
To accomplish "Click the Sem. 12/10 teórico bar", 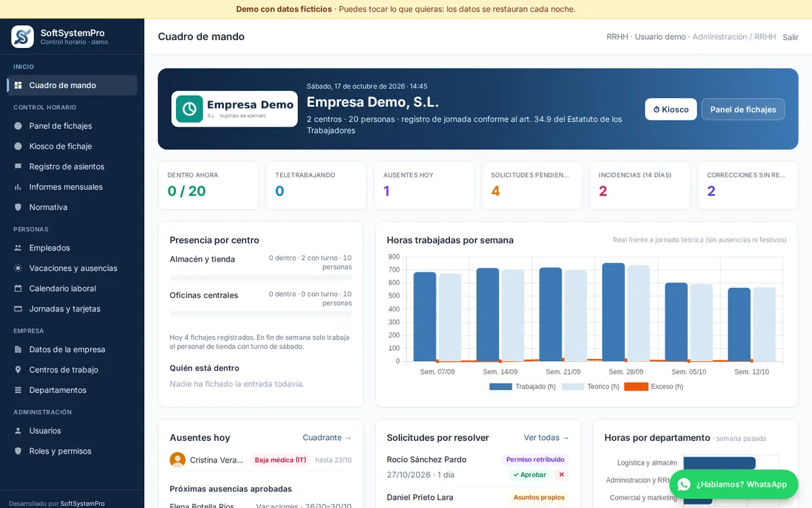I will pyautogui.click(x=765, y=324).
